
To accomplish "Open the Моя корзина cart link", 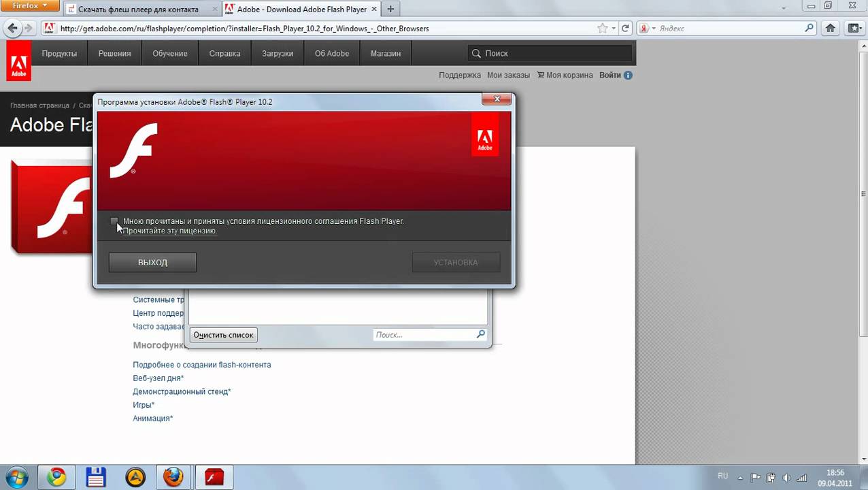I will point(565,75).
